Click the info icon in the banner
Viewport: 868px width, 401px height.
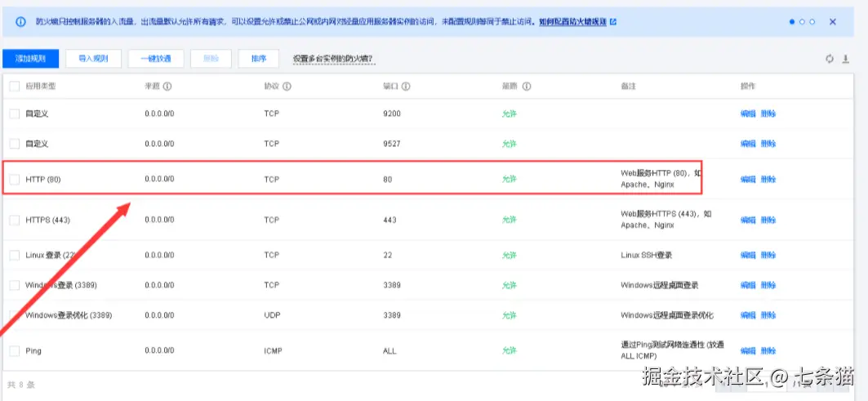[x=21, y=21]
